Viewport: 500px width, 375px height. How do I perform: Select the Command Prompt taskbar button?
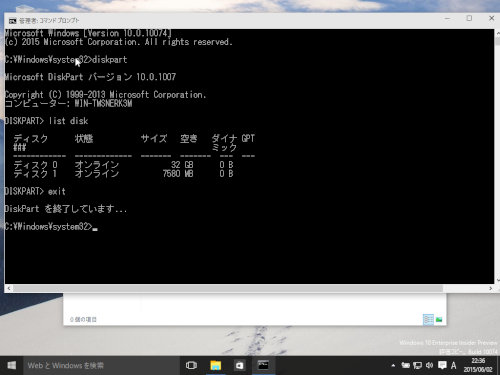point(263,366)
